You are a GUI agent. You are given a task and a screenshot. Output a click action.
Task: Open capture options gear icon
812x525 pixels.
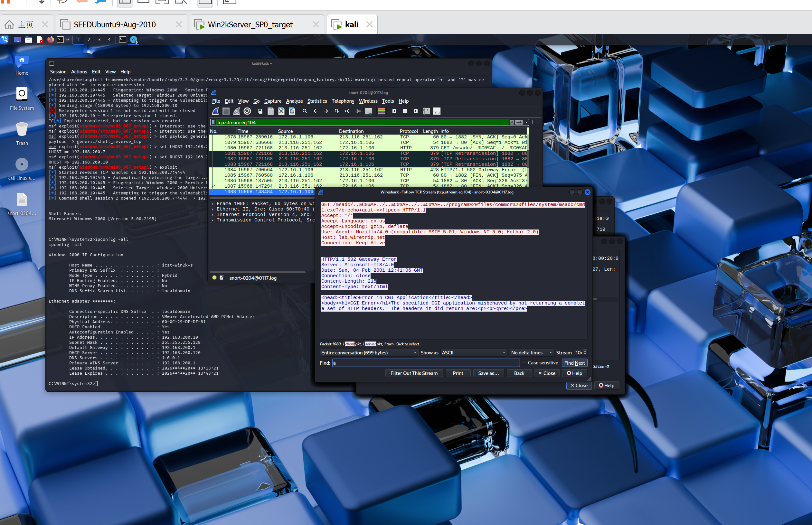248,111
